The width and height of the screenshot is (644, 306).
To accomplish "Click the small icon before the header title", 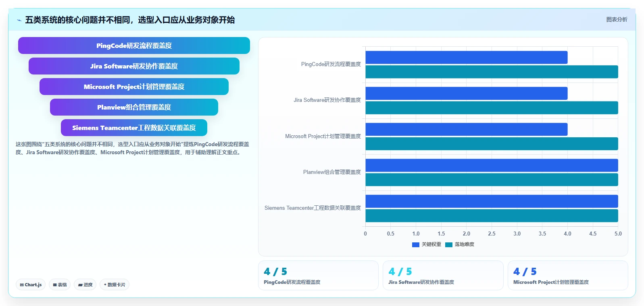I will click(19, 20).
